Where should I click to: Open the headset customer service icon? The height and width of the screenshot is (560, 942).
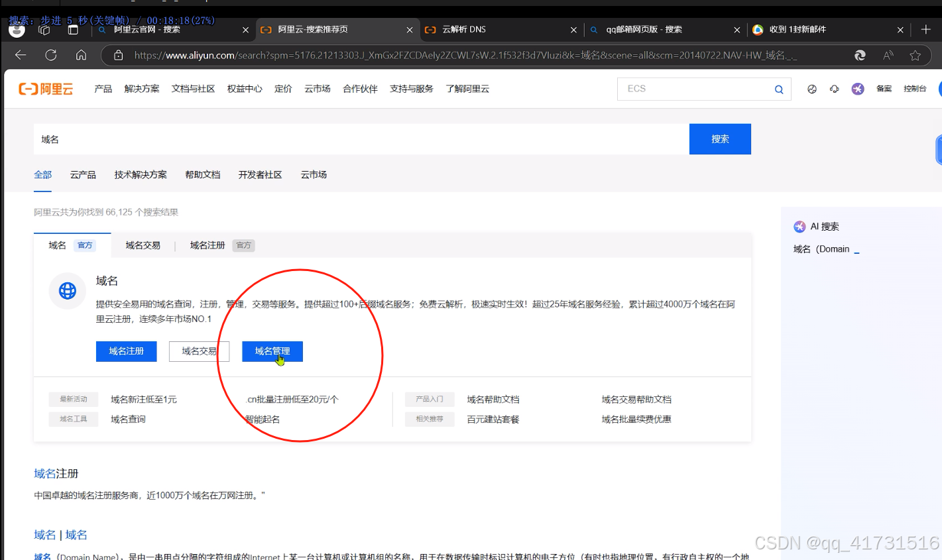coord(835,89)
